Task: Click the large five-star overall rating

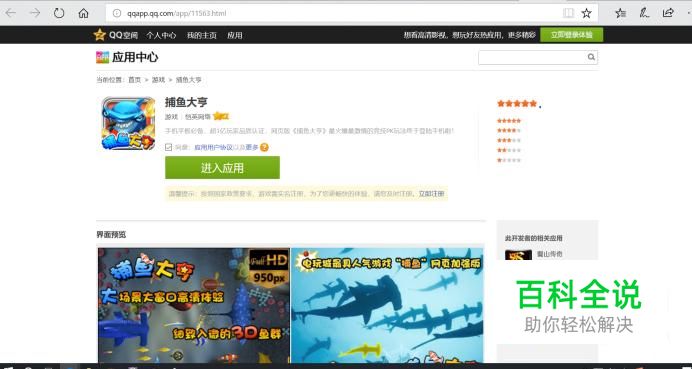Action: coord(517,104)
